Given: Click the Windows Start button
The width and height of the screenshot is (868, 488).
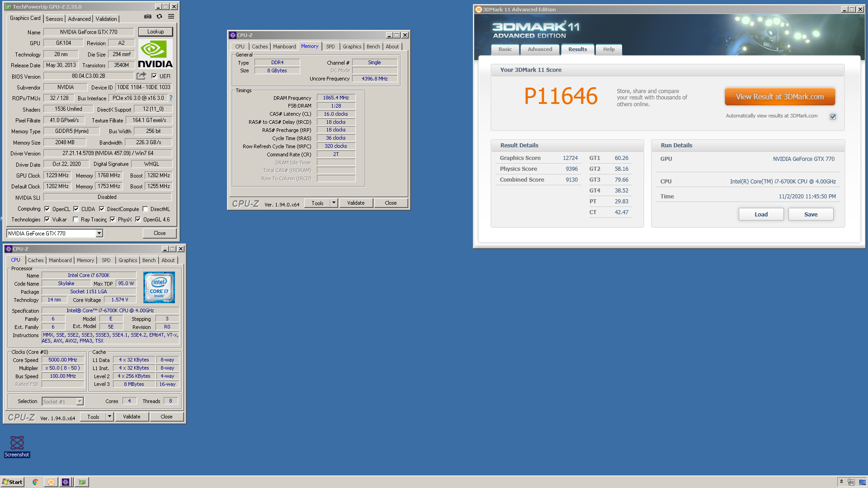Looking at the screenshot, I should click(x=12, y=482).
